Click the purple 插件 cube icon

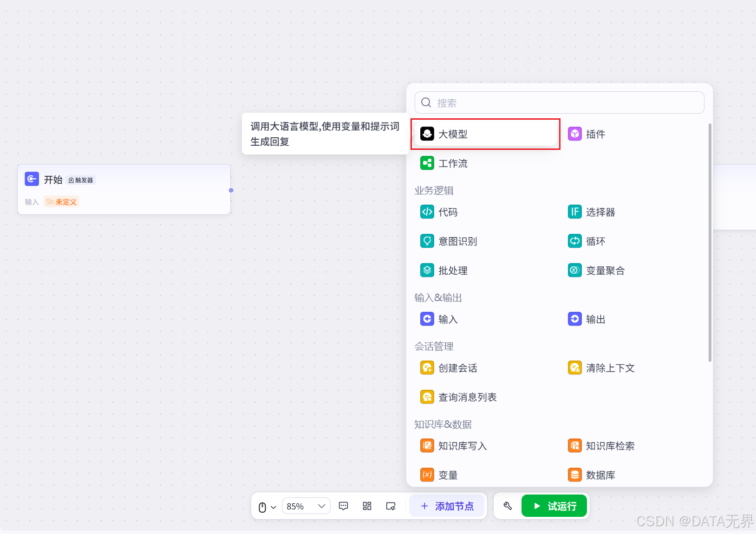(x=575, y=134)
